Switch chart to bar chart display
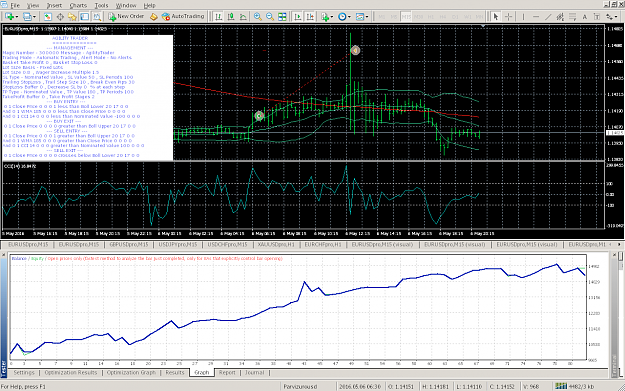 tap(218, 16)
